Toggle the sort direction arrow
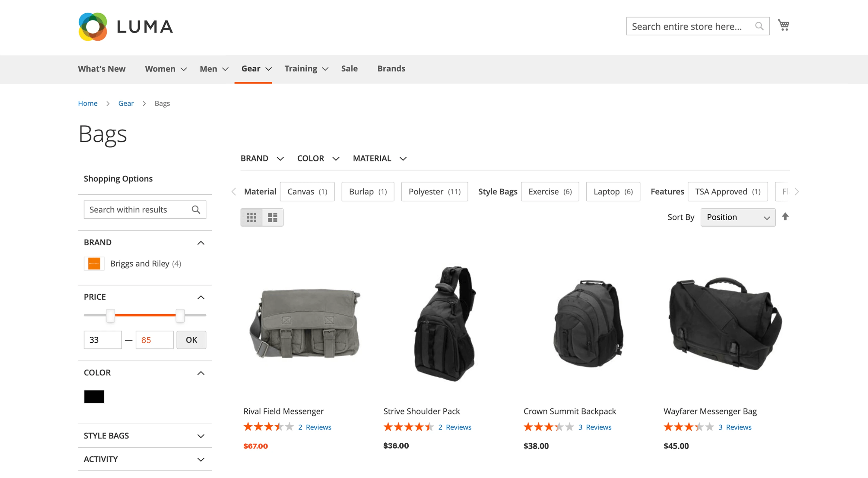Image resolution: width=868 pixels, height=478 pixels. [x=786, y=217]
